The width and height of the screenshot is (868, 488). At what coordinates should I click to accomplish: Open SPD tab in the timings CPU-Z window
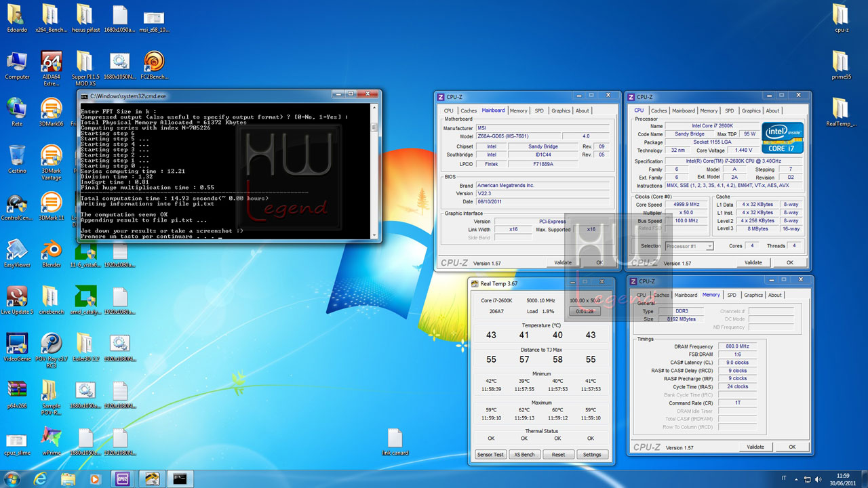[732, 295]
